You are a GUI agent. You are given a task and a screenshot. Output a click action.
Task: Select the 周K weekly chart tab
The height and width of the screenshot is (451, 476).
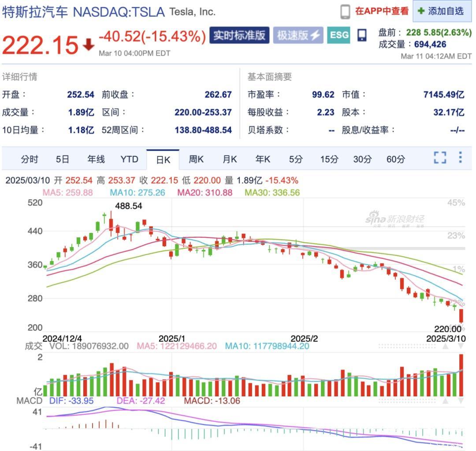(x=196, y=159)
